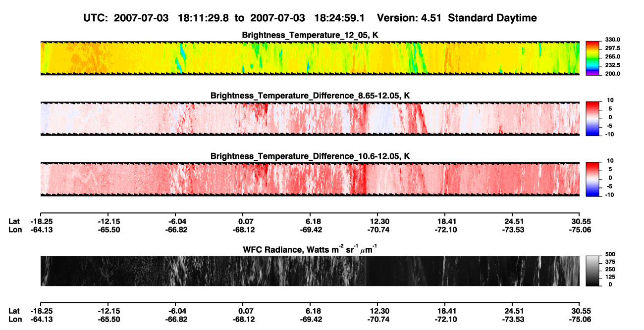Click the "-10" tick on the 8.65-12.05 colorbar

coord(609,134)
